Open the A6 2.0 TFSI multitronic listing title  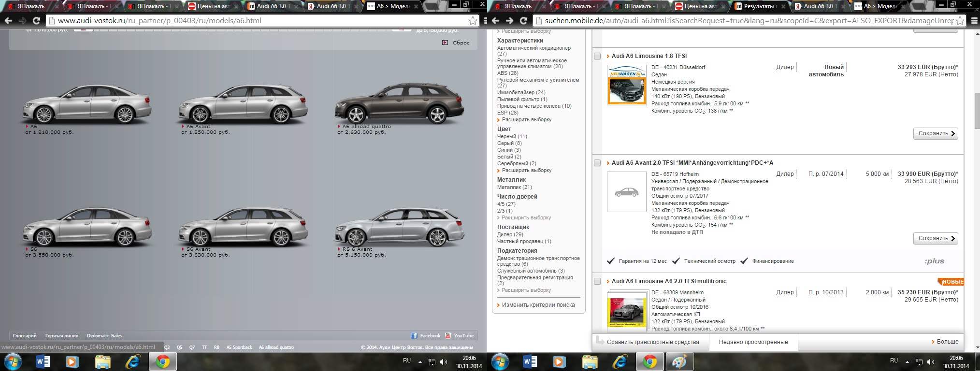coord(669,281)
